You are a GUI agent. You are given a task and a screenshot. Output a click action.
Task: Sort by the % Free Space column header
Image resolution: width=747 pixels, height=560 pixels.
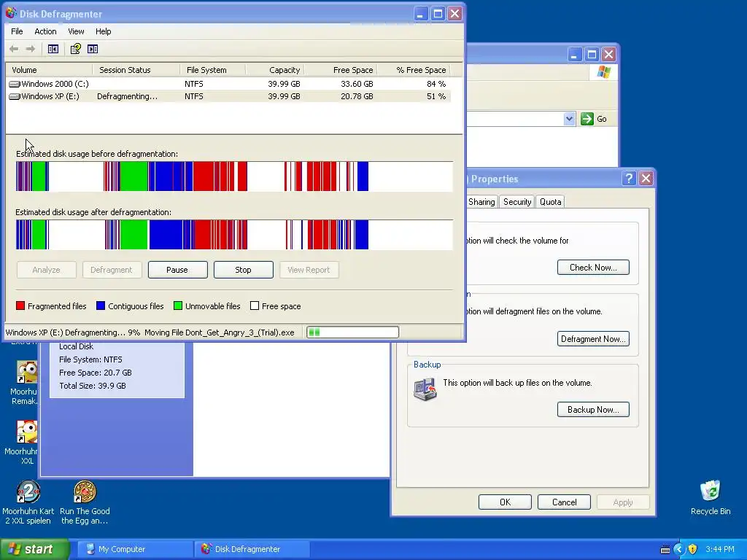point(414,70)
